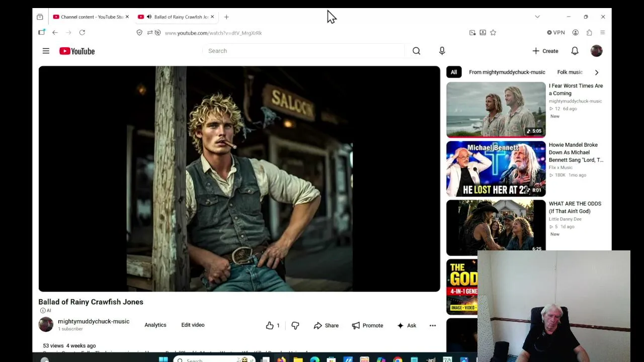The width and height of the screenshot is (644, 362).
Task: Switch to Channel content YouTube Studio tab
Action: click(x=91, y=17)
